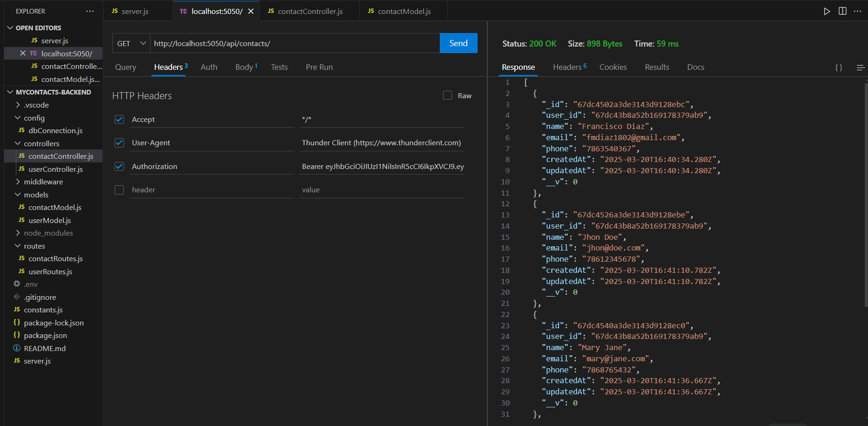Open the Split Editor icon top right

842,11
